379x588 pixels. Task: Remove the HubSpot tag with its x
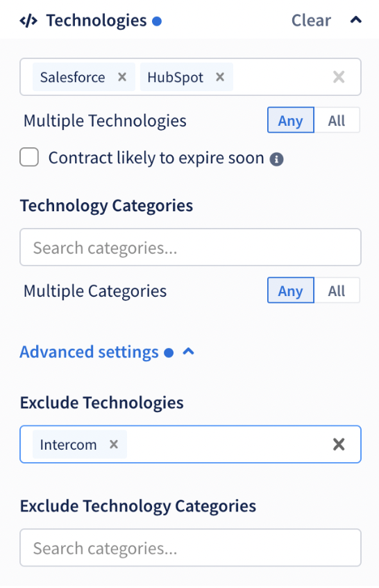(220, 77)
